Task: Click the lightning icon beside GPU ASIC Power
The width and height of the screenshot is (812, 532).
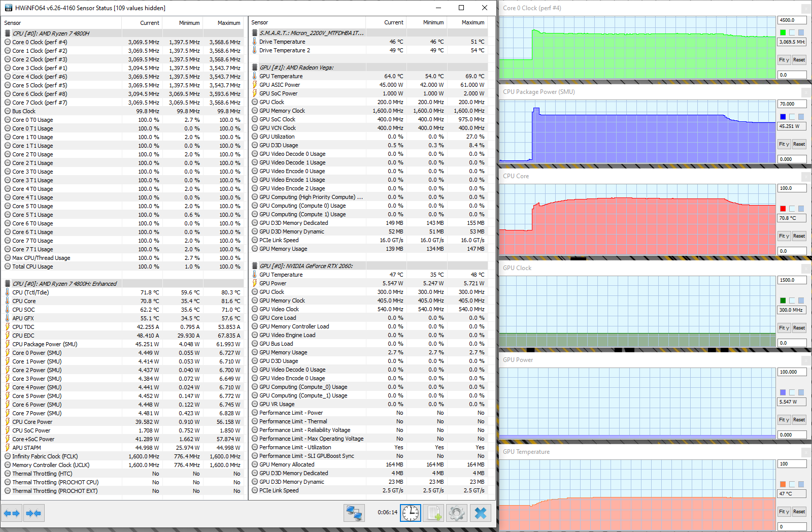Action: click(x=255, y=85)
